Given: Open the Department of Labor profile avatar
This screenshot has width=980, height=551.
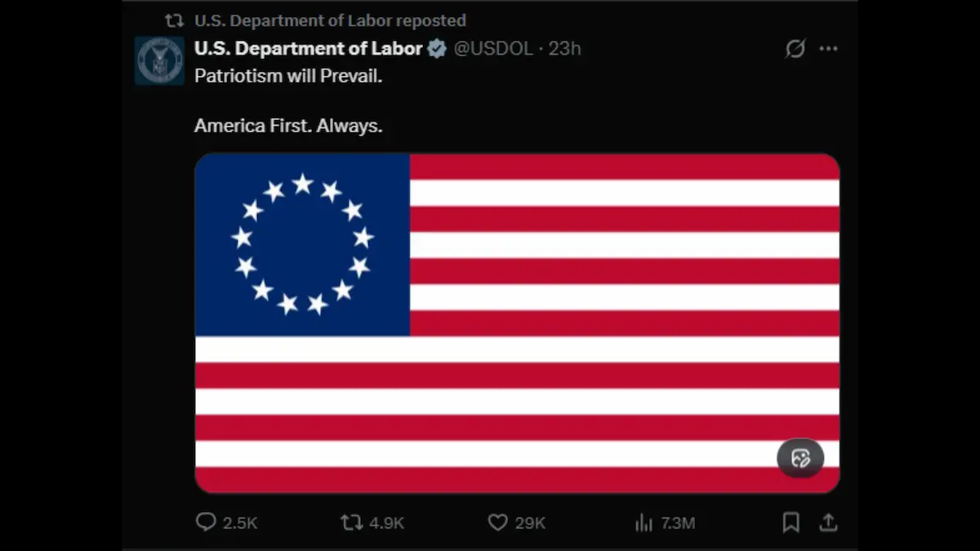Looking at the screenshot, I should point(159,60).
